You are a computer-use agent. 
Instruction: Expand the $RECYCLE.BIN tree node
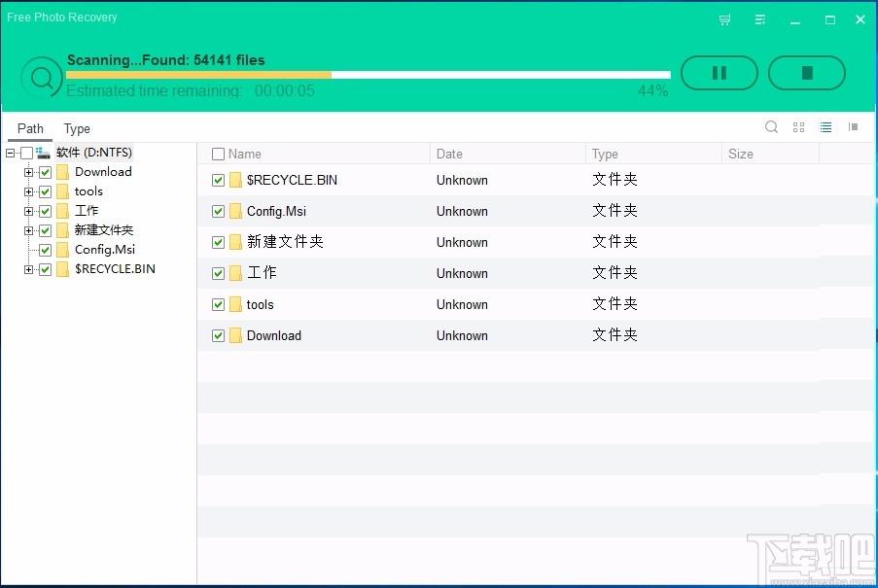tap(28, 269)
